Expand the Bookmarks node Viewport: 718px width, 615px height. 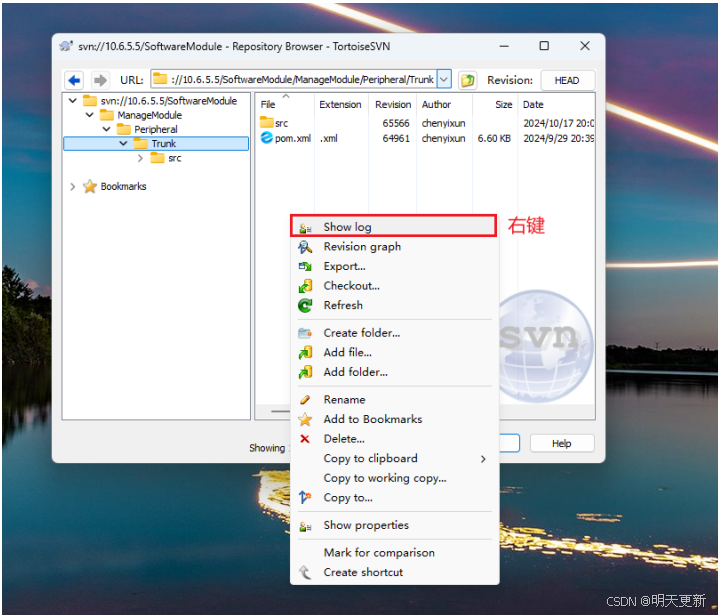pos(73,186)
